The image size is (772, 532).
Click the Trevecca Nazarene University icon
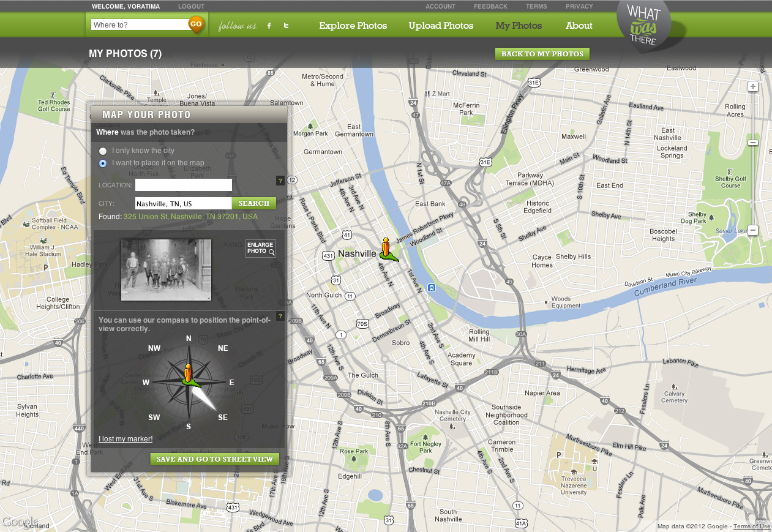pyautogui.click(x=574, y=471)
